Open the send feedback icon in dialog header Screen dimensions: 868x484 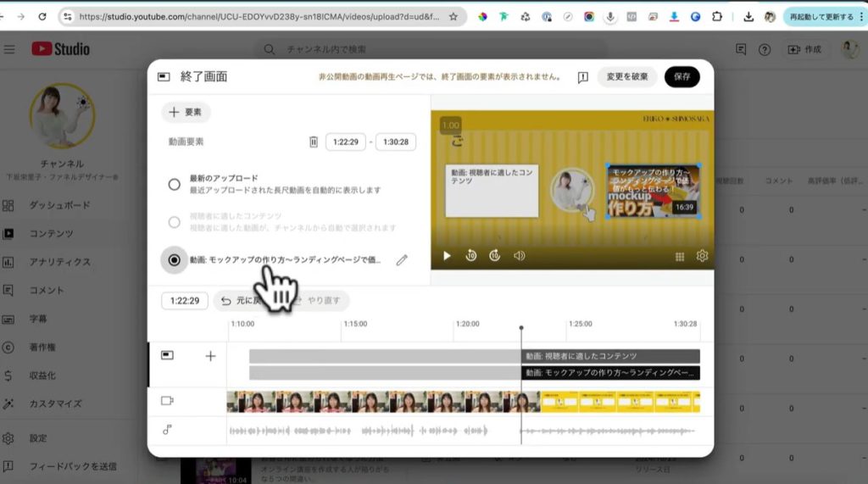(583, 77)
